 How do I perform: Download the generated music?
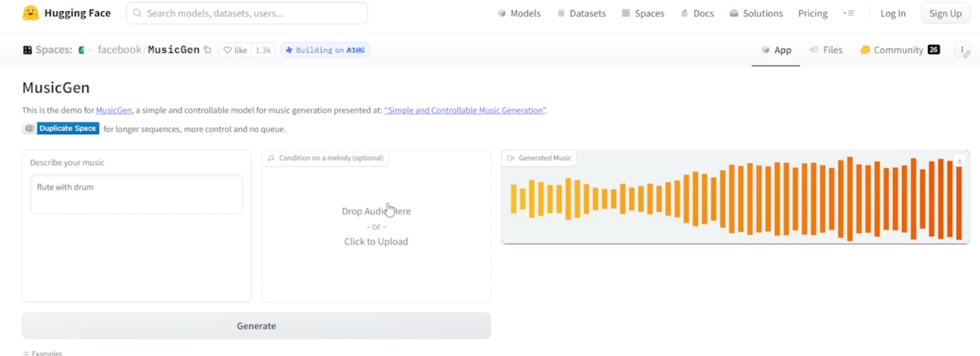click(960, 161)
